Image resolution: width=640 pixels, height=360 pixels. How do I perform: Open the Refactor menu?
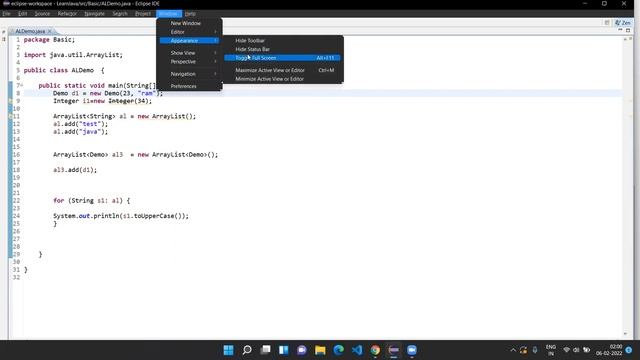[x=67, y=13]
